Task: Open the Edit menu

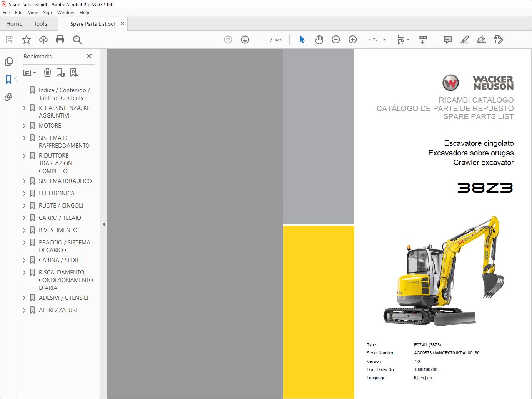Action: click(19, 13)
